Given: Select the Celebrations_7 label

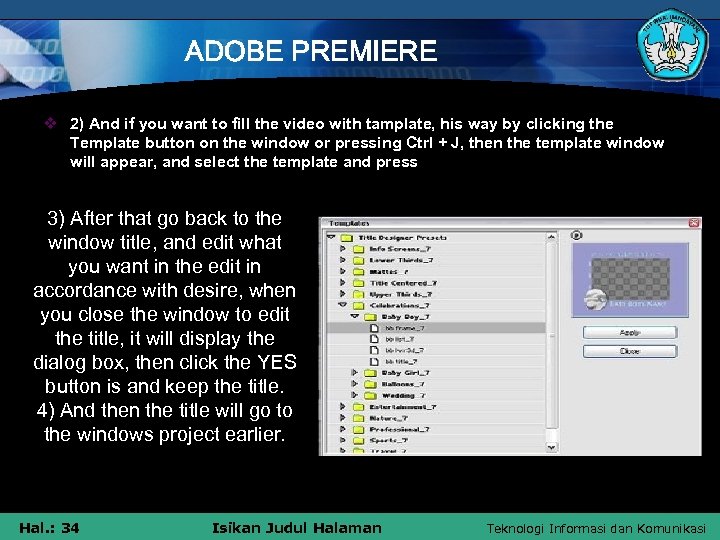Looking at the screenshot, I should (399, 305).
